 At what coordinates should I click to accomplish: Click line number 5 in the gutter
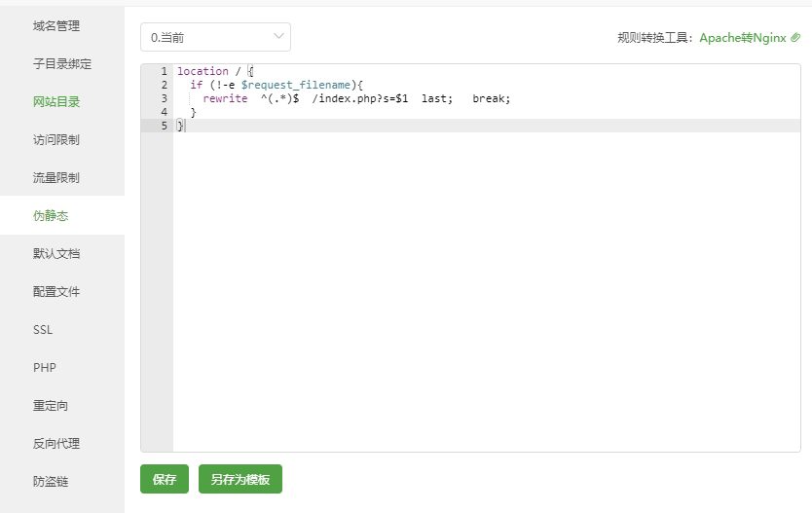[x=164, y=126]
